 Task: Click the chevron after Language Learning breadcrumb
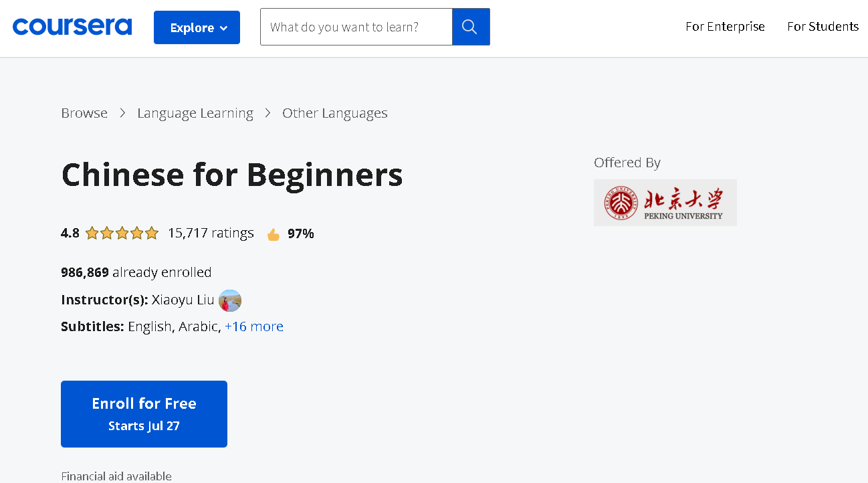click(267, 113)
